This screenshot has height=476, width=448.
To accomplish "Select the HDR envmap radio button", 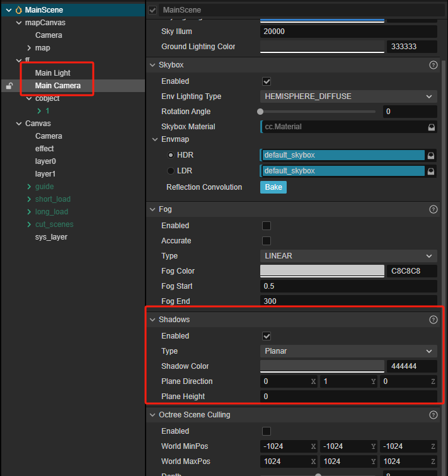I will [x=171, y=155].
